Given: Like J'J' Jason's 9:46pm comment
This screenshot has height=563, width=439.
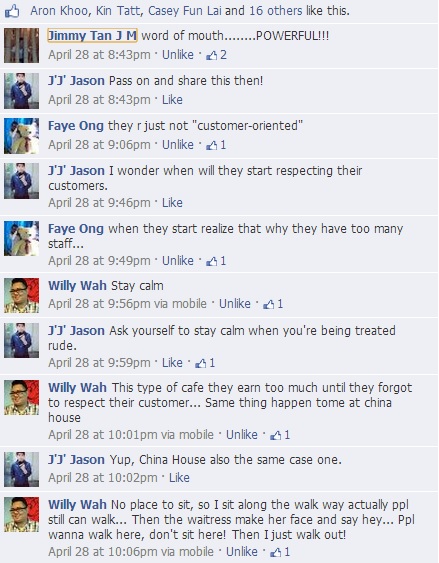Looking at the screenshot, I should click(172, 203).
